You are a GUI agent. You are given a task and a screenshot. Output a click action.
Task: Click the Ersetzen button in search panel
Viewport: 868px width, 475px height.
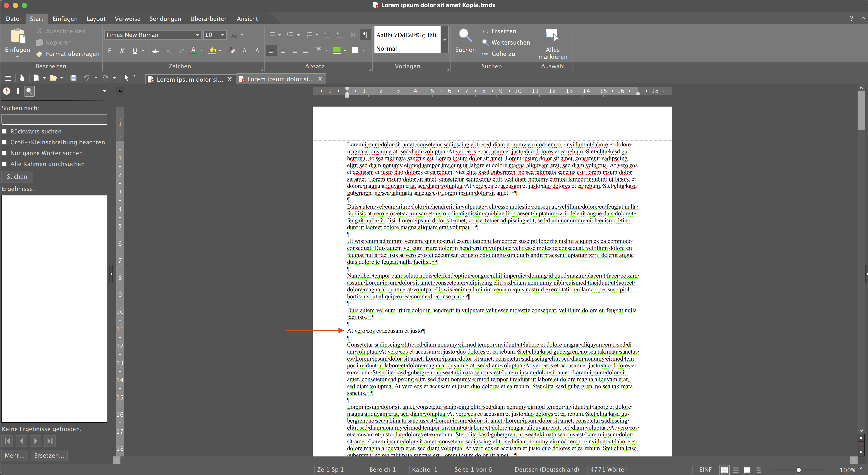click(x=49, y=455)
